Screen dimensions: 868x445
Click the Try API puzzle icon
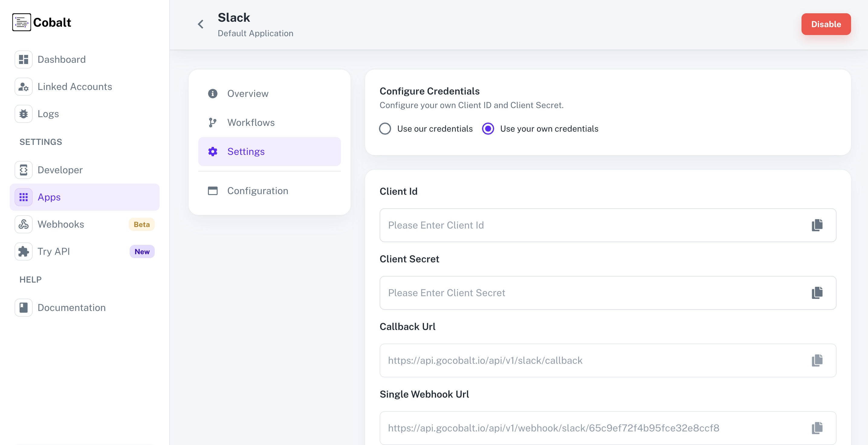[23, 251]
